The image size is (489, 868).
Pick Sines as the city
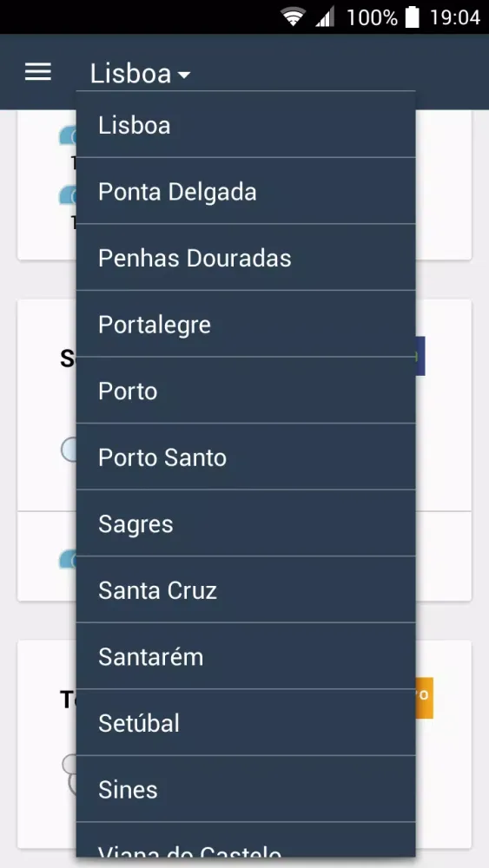tap(246, 789)
